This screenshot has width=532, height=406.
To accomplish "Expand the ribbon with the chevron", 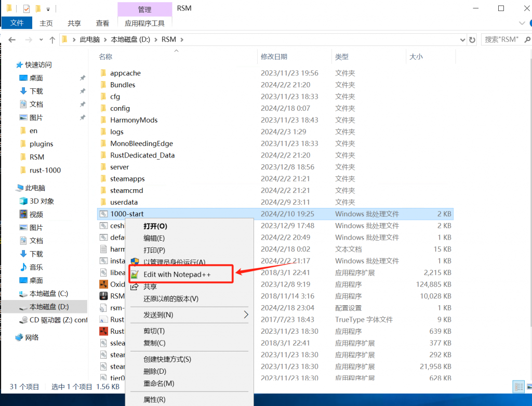I will [x=522, y=23].
